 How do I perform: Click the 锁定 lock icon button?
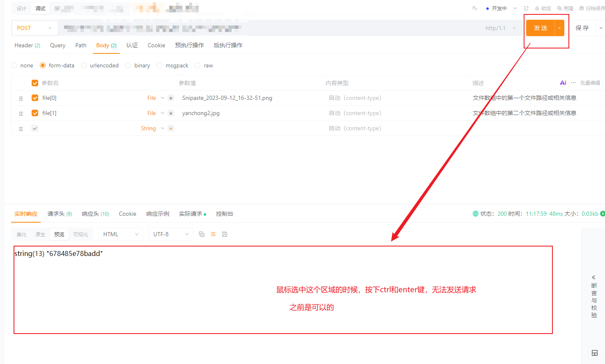click(x=543, y=8)
